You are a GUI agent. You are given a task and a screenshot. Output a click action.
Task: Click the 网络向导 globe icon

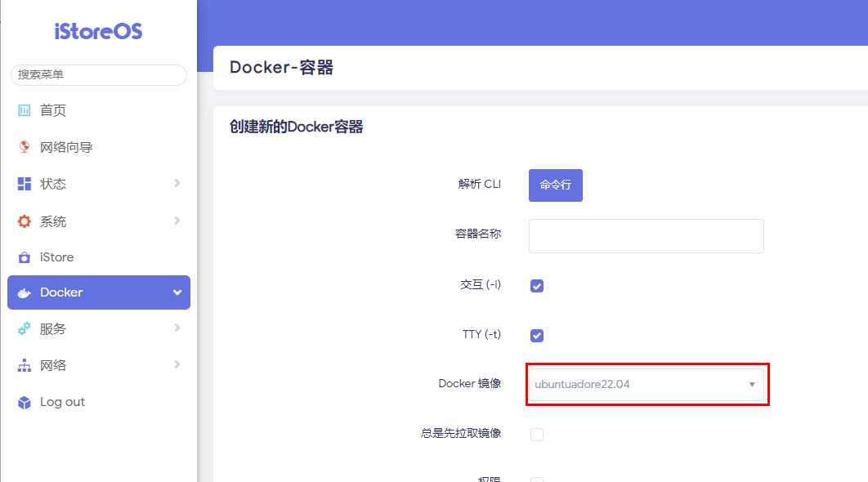(x=25, y=147)
